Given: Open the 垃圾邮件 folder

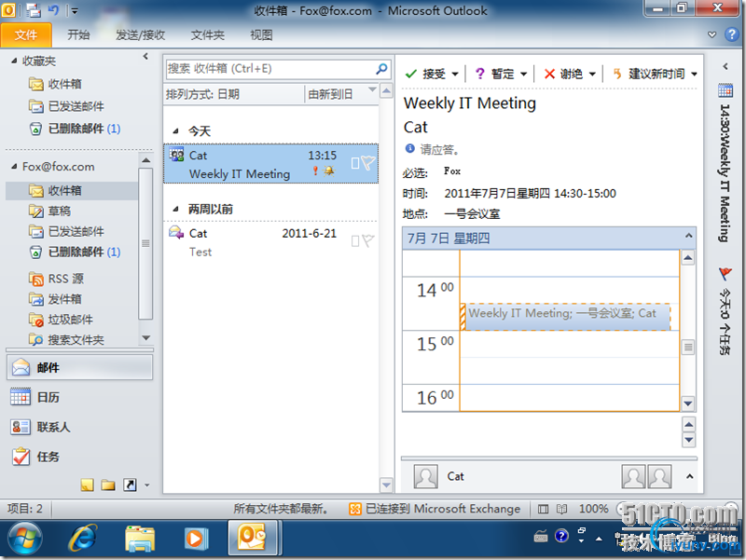Looking at the screenshot, I should point(61,320).
